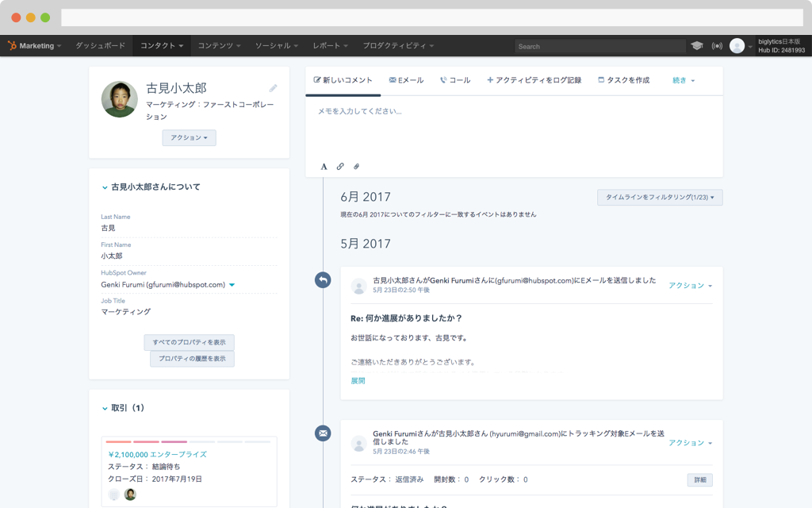Open the ¥2,100,000 エンタープライズ deal link
This screenshot has height=508, width=812.
point(157,454)
